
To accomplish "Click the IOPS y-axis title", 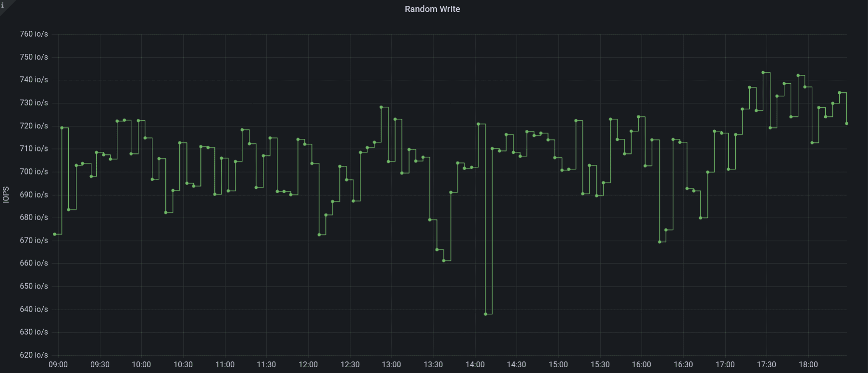I will coord(6,195).
